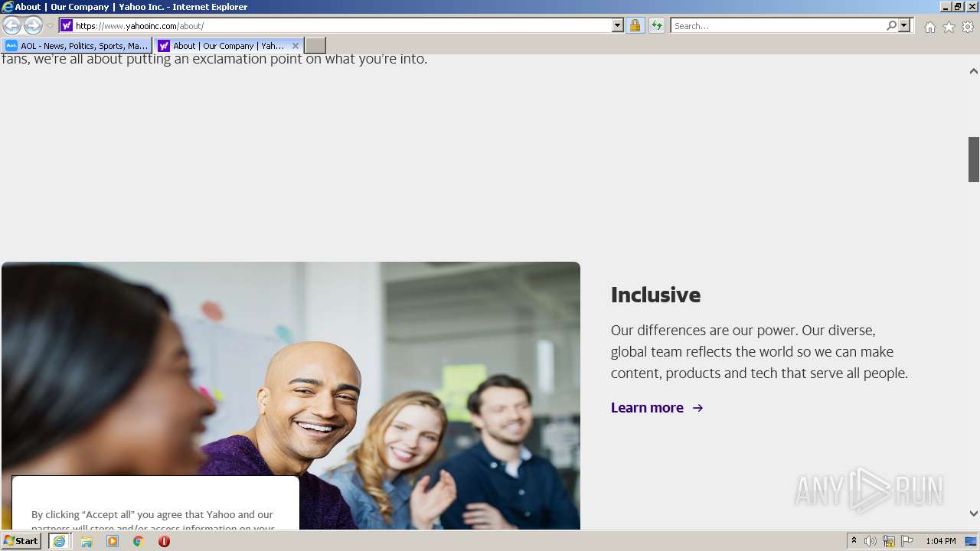Expand the address bar autocomplete dropdown
980x551 pixels.
click(x=618, y=25)
